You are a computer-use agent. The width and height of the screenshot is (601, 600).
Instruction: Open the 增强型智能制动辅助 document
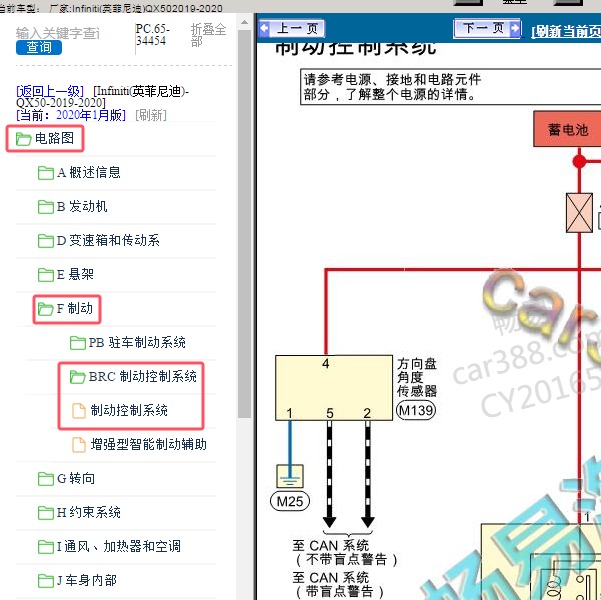click(148, 445)
